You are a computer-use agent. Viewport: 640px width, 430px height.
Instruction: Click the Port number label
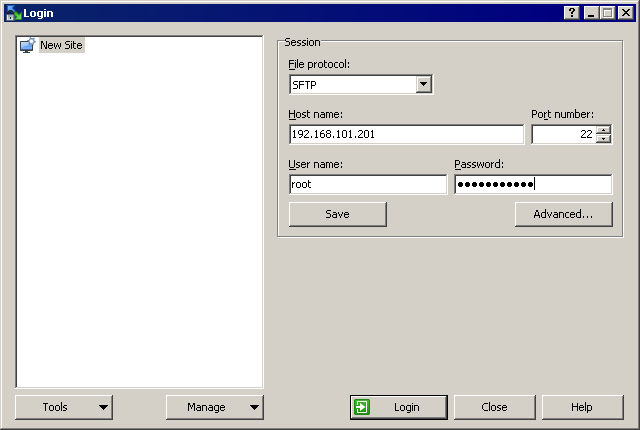[x=562, y=114]
